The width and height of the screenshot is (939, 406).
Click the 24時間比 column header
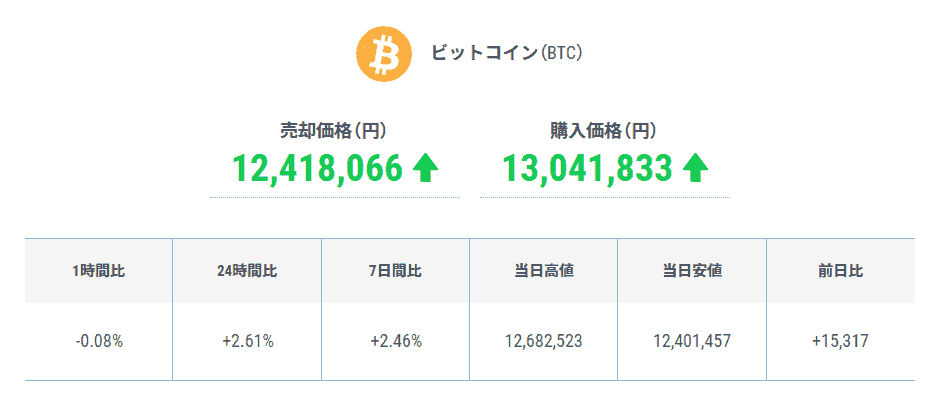tap(247, 270)
